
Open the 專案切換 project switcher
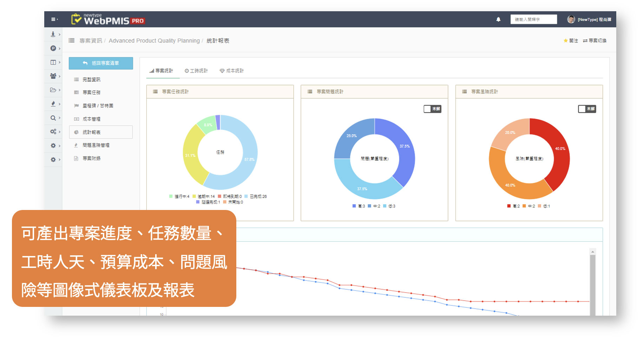(595, 41)
